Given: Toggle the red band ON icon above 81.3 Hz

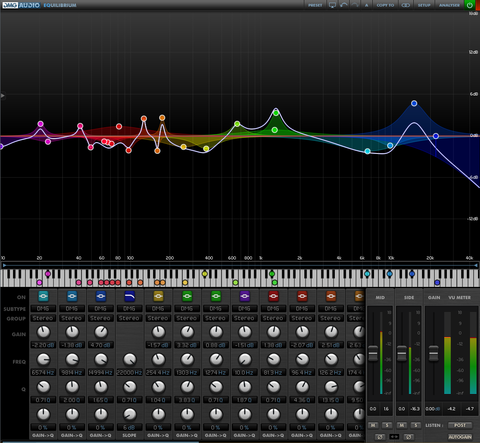Looking at the screenshot, I should 273,296.
